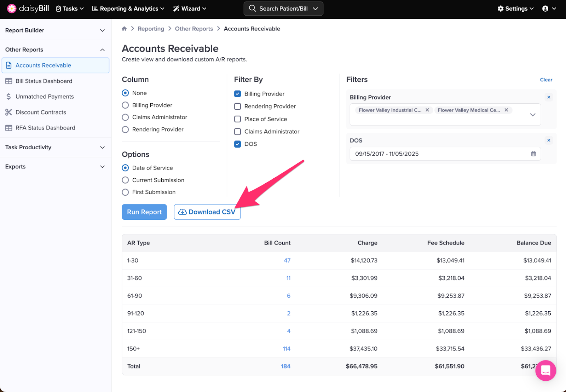Screen dimensions: 566x392
Task: Expand the Billing Provider dropdown arrow
Action: click(532, 115)
